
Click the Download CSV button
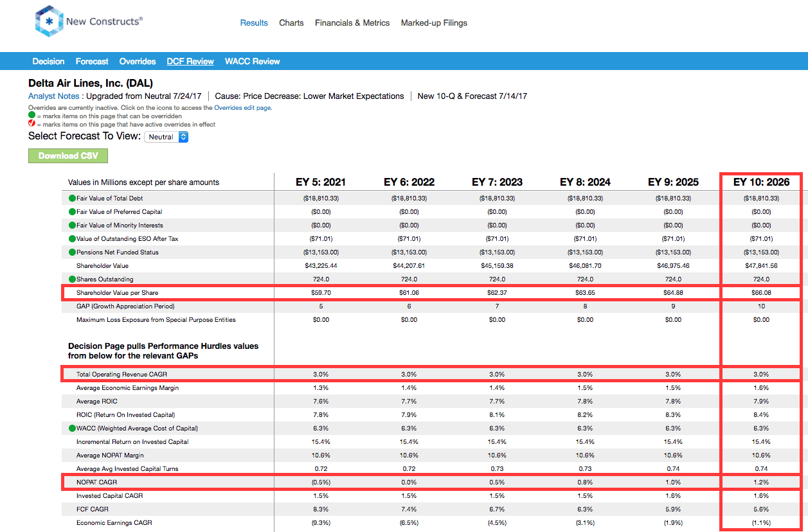click(x=68, y=155)
